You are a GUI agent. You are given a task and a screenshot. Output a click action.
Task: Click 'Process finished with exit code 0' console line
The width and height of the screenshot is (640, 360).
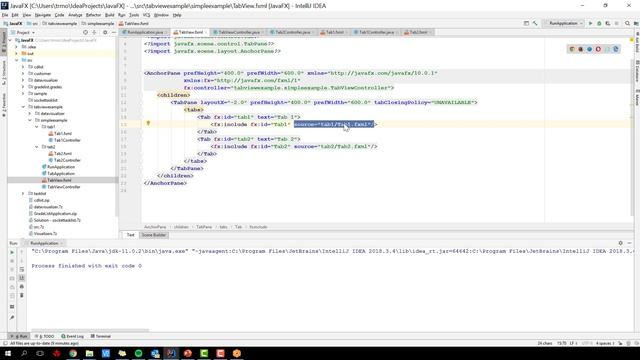(87, 266)
